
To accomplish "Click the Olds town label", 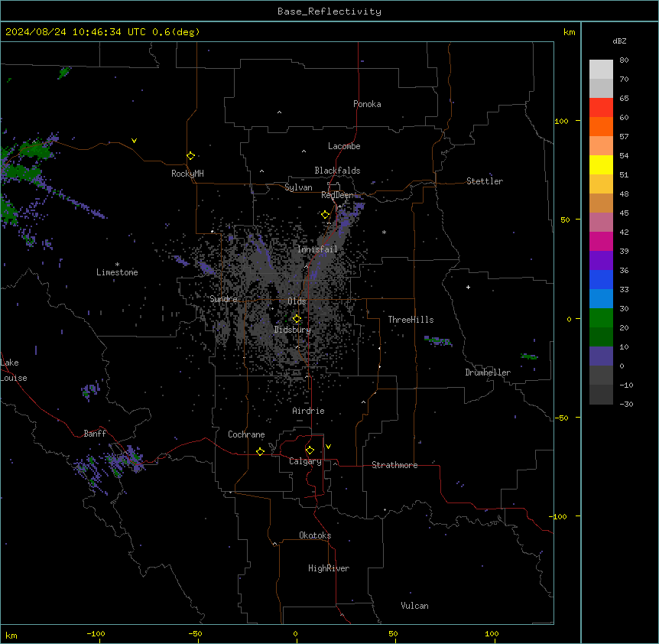I will tap(297, 301).
